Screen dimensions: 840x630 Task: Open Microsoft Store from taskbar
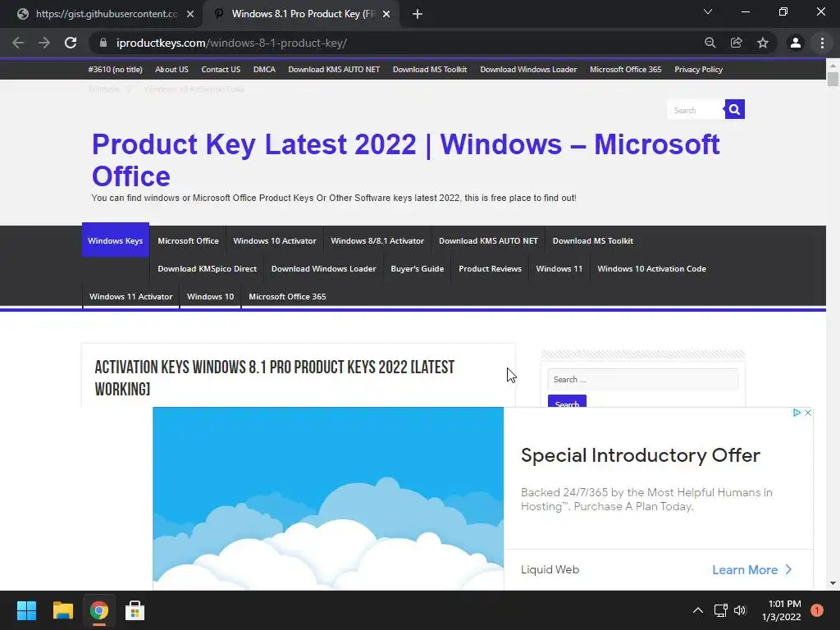(135, 610)
